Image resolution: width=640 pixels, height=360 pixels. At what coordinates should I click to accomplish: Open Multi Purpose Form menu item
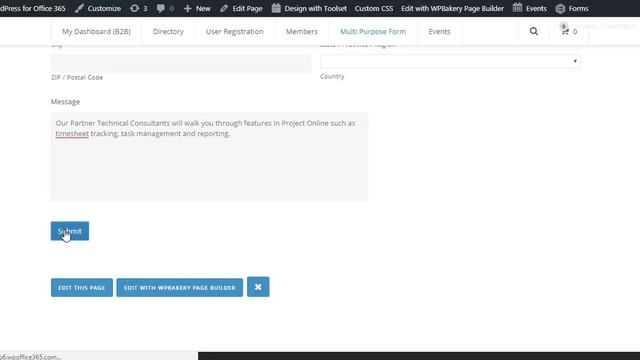click(373, 31)
